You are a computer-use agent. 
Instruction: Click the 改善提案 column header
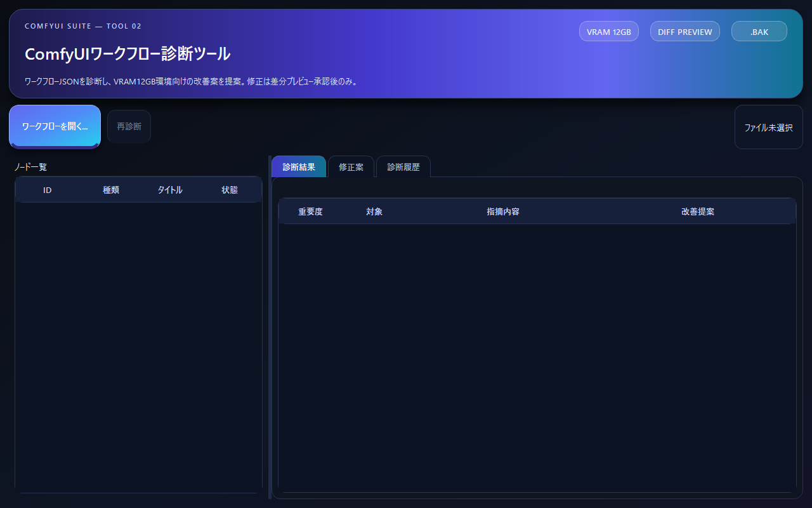point(698,211)
